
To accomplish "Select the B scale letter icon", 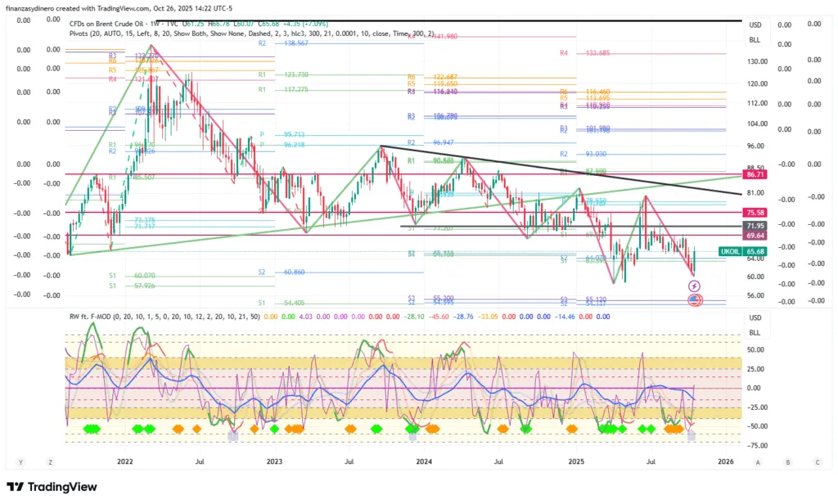I will click(x=786, y=461).
